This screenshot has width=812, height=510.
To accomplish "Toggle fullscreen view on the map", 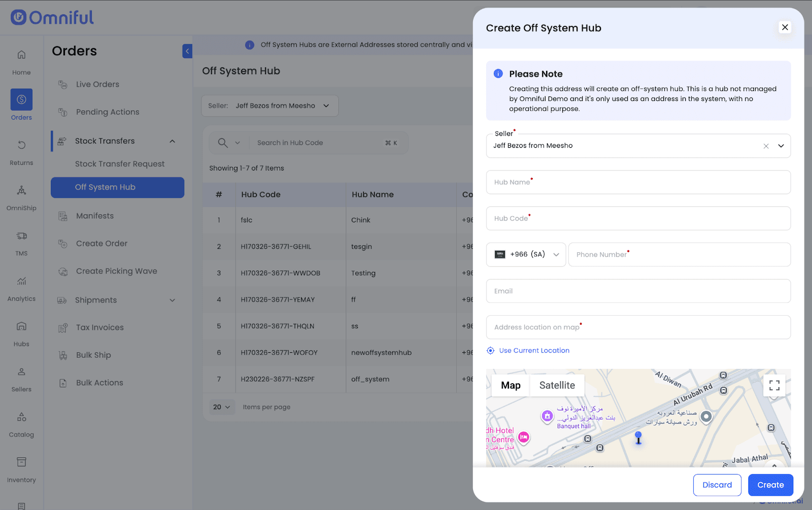I will 774,386.
